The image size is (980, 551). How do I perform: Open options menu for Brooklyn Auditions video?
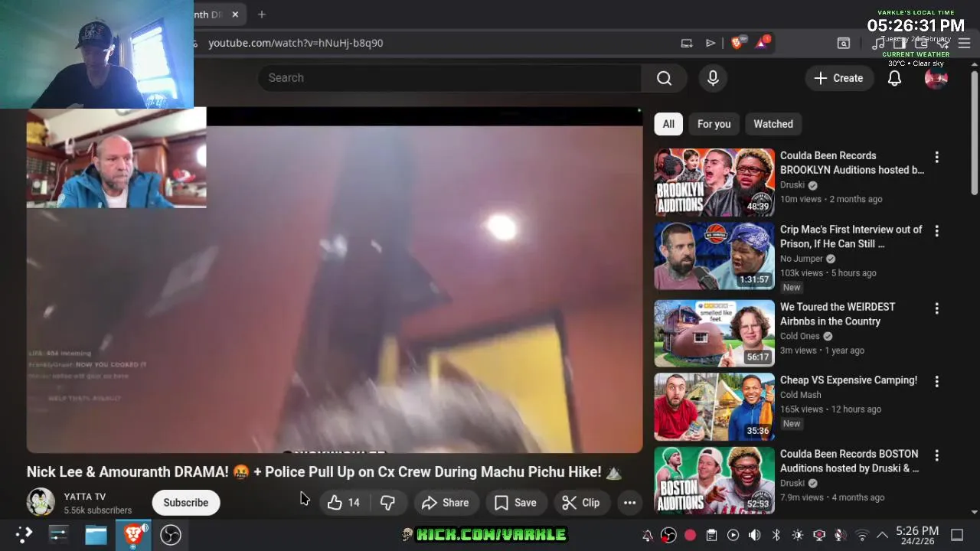click(x=936, y=157)
